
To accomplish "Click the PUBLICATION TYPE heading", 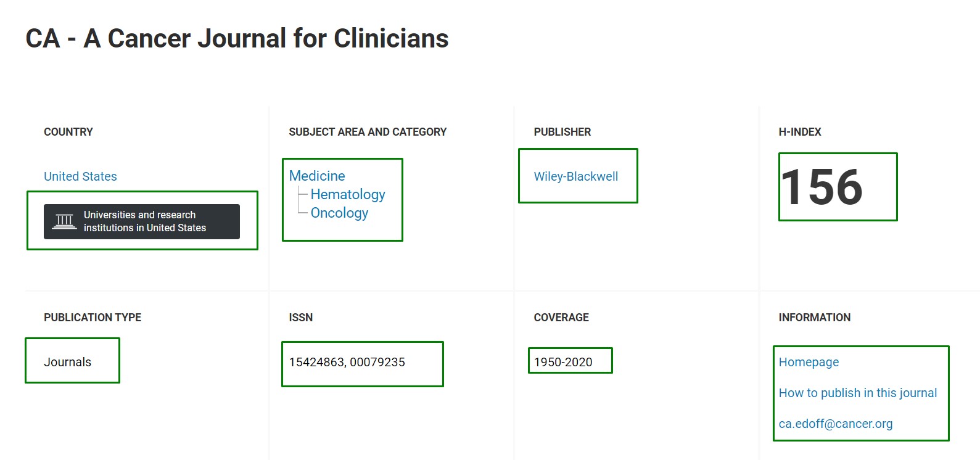I will pos(93,318).
